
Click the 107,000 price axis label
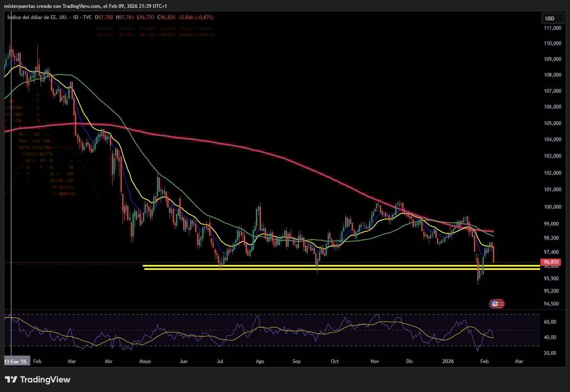553,91
